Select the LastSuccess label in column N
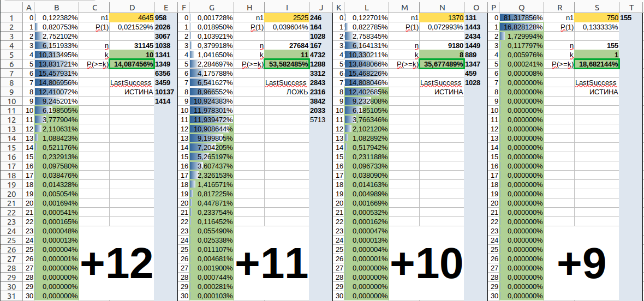644x301 pixels. tap(442, 82)
